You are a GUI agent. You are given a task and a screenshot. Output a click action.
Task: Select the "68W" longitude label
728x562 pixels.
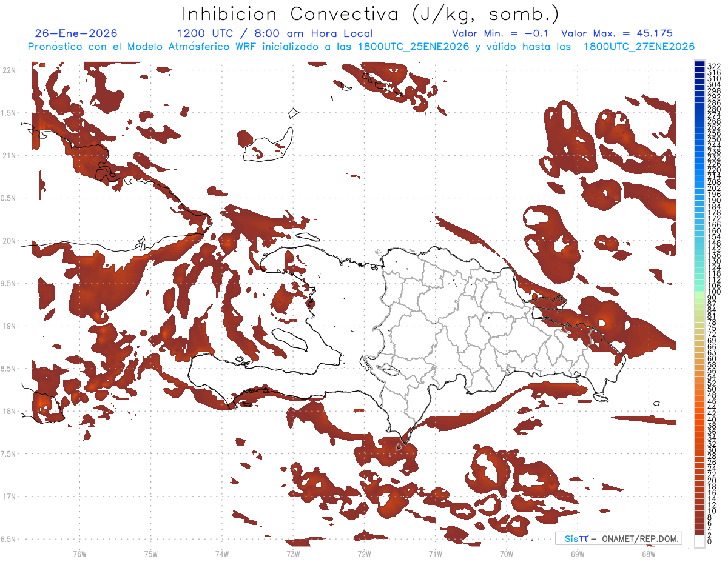coord(649,554)
